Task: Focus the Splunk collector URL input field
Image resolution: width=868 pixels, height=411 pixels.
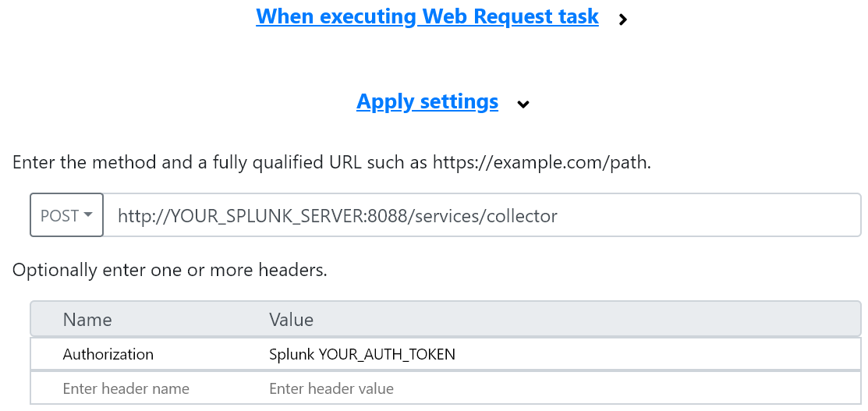Action: pos(663,216)
